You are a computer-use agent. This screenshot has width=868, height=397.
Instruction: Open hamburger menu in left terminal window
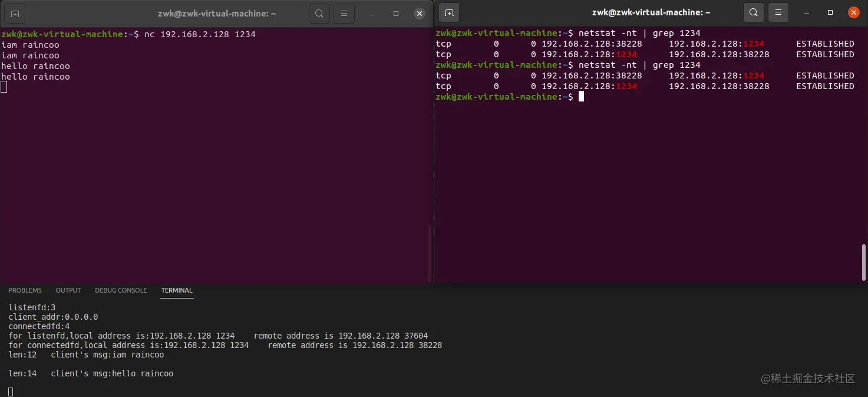(x=344, y=13)
